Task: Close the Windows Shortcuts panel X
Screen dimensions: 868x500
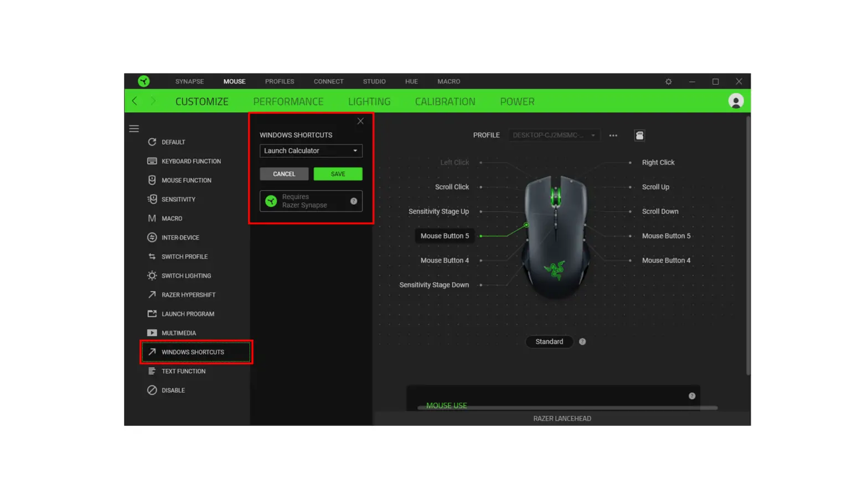Action: coord(360,121)
